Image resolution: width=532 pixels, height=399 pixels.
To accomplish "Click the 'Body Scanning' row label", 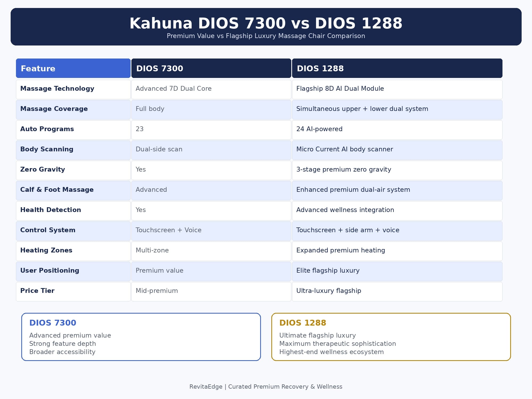I will pos(47,149).
